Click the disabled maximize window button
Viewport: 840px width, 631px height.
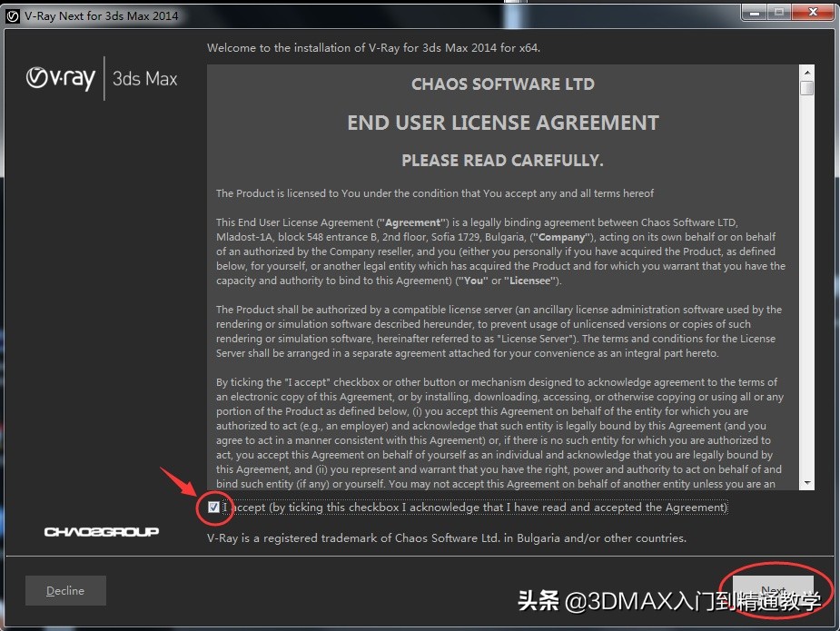point(779,13)
